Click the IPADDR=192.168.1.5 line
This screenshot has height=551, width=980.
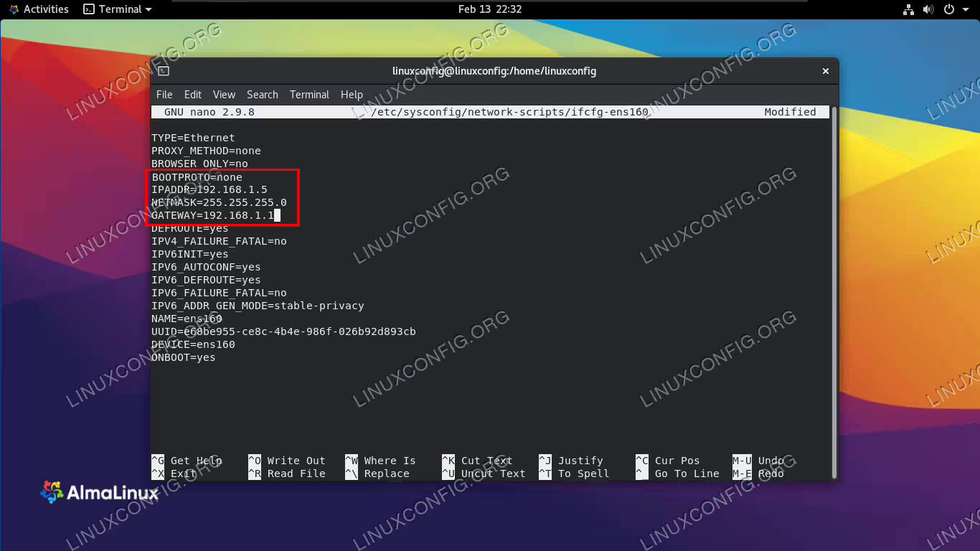click(x=209, y=189)
